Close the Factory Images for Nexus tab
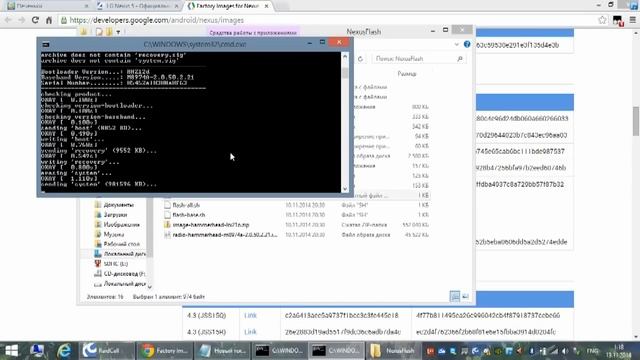Screen dimensions: 640x360 pos(267,6)
